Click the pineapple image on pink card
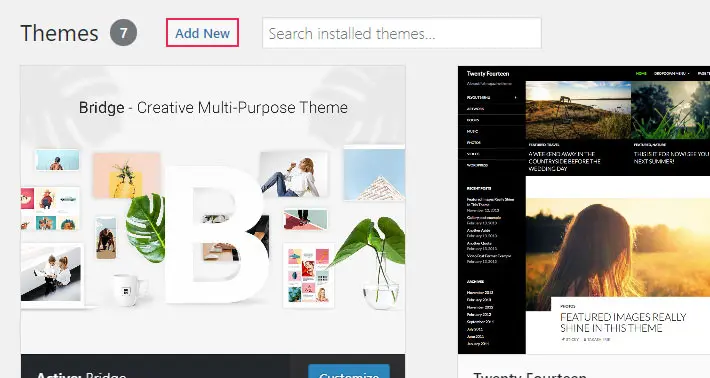The image size is (710, 378). tap(126, 175)
